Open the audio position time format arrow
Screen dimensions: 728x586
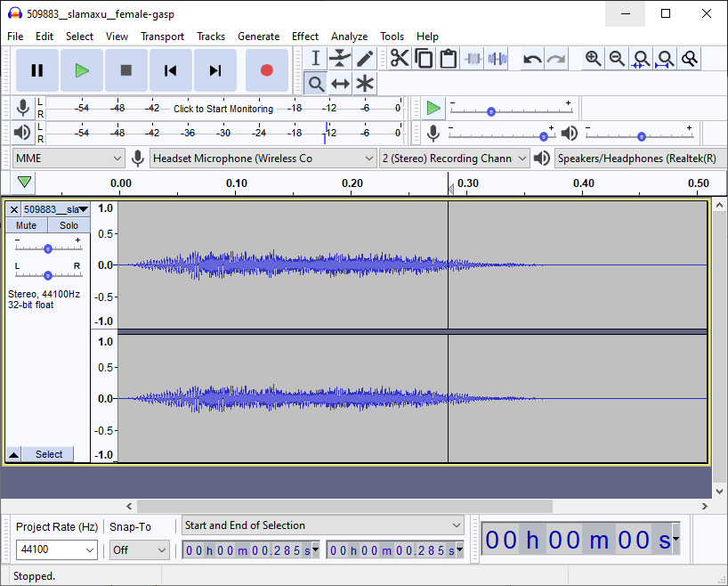pos(676,539)
